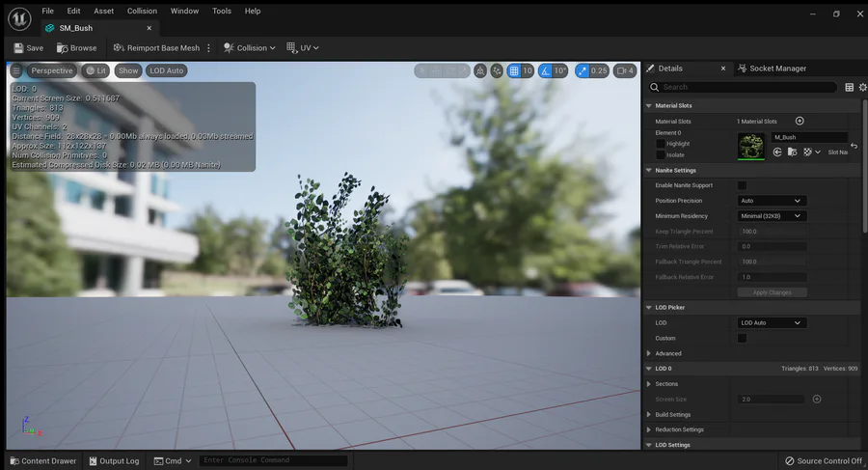Open the UV toolbar dropdown
This screenshot has width=868, height=470.
coord(302,48)
